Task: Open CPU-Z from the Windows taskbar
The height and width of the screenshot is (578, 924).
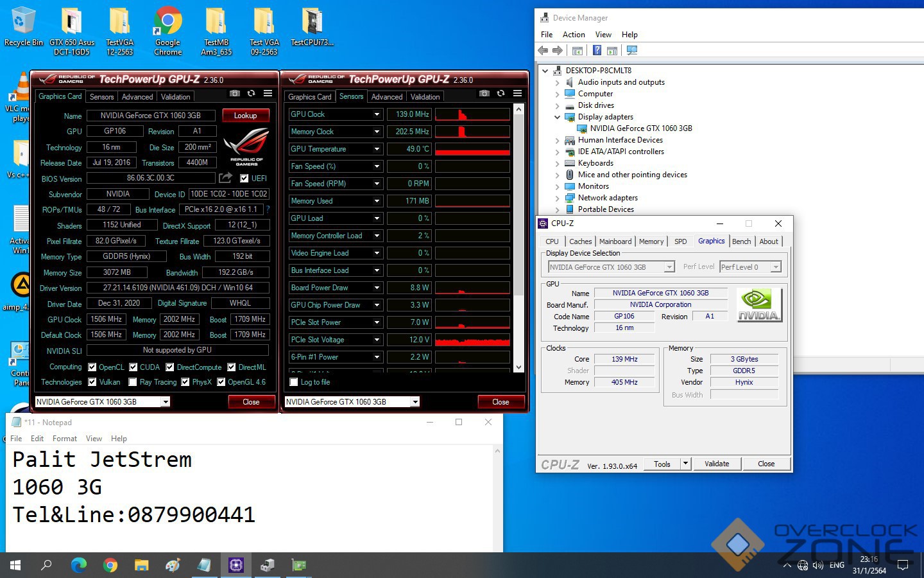Action: click(x=235, y=565)
